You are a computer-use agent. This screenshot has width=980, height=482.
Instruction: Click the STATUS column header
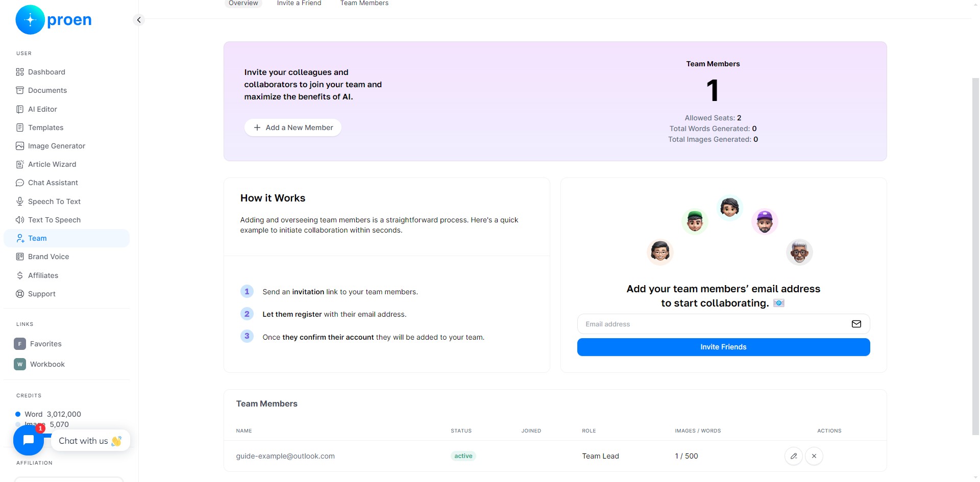[461, 431]
